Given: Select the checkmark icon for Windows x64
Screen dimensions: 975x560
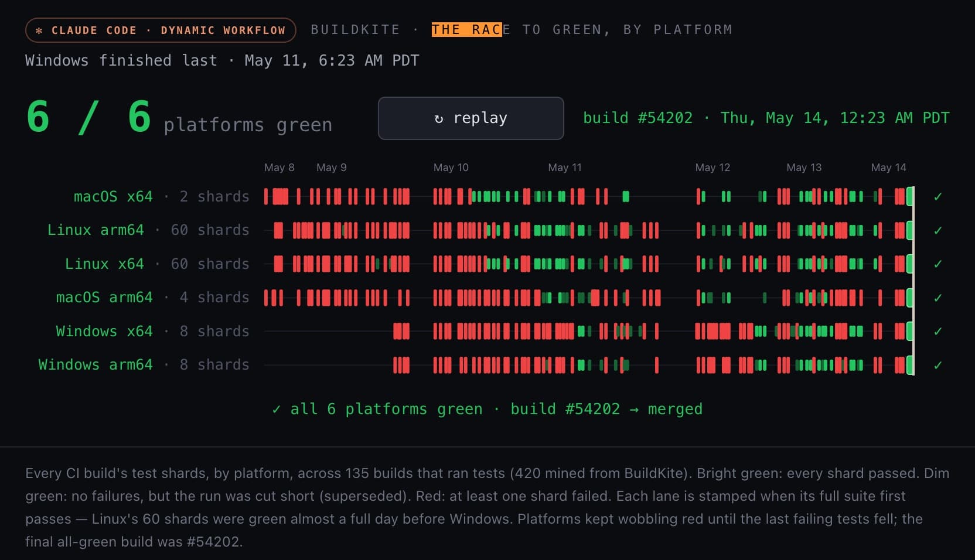Looking at the screenshot, I should (x=938, y=332).
